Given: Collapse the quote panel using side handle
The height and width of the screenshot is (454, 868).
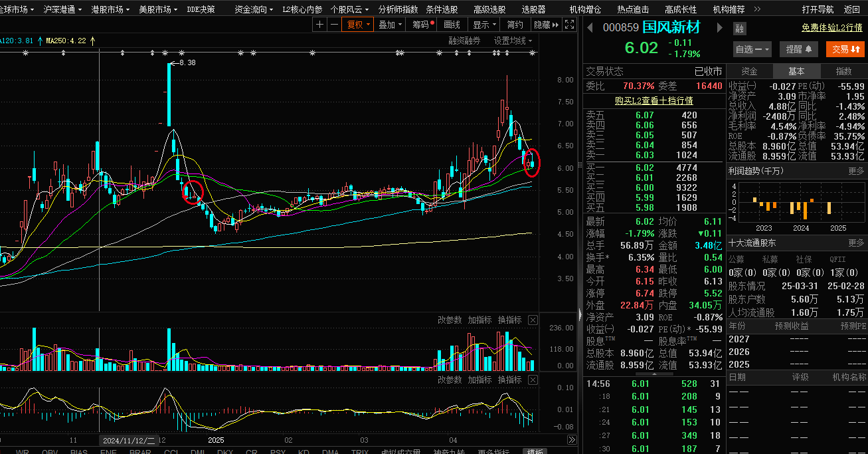Looking at the screenshot, I should (580, 314).
